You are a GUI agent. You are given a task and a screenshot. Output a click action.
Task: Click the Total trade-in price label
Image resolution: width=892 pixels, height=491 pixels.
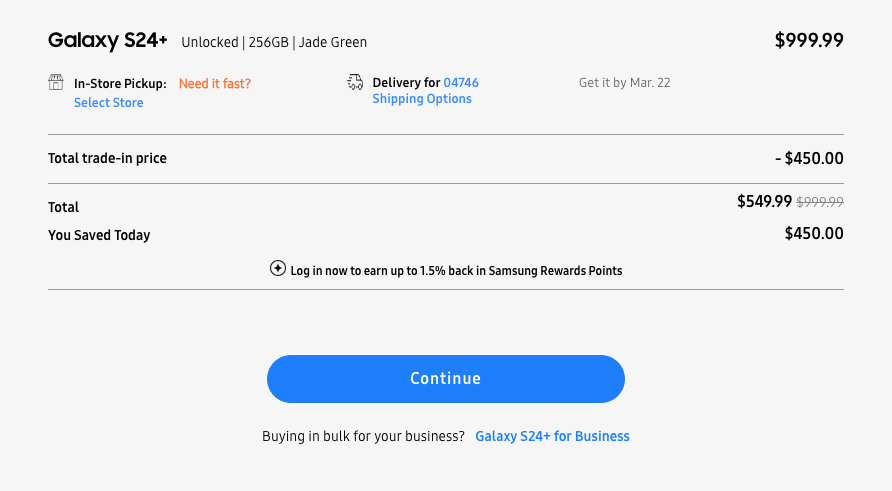107,158
